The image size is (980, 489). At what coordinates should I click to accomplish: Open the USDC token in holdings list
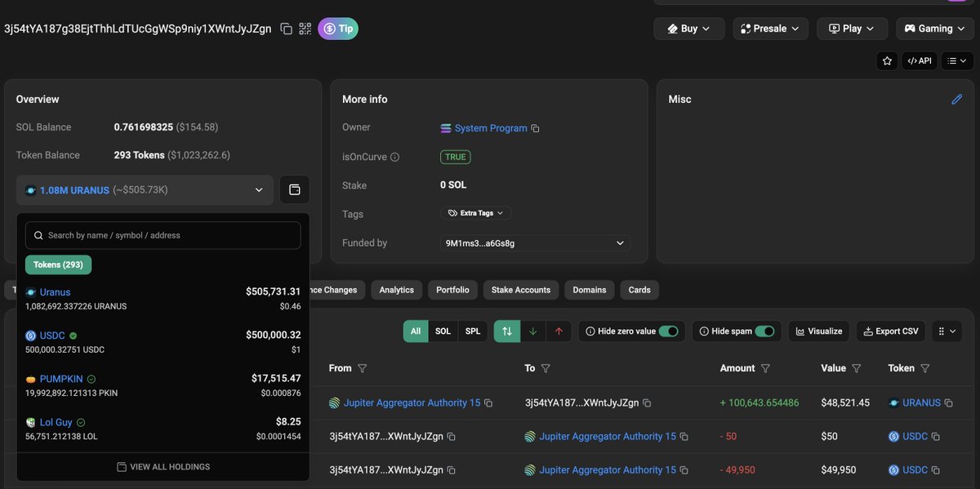[52, 336]
